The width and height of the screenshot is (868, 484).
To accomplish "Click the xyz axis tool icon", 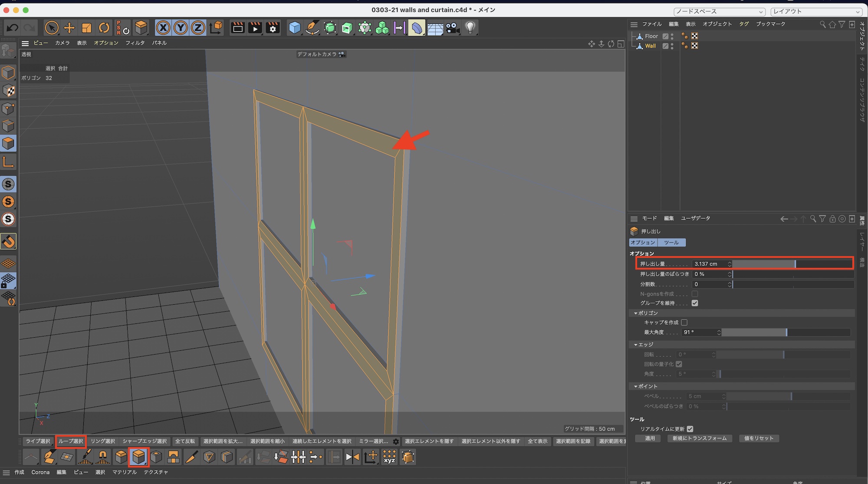I will pyautogui.click(x=389, y=457).
